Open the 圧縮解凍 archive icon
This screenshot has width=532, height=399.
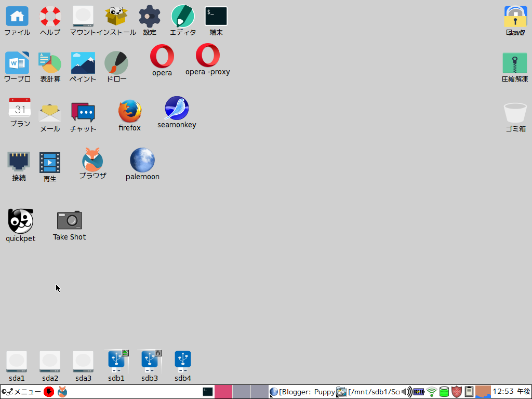[515, 63]
